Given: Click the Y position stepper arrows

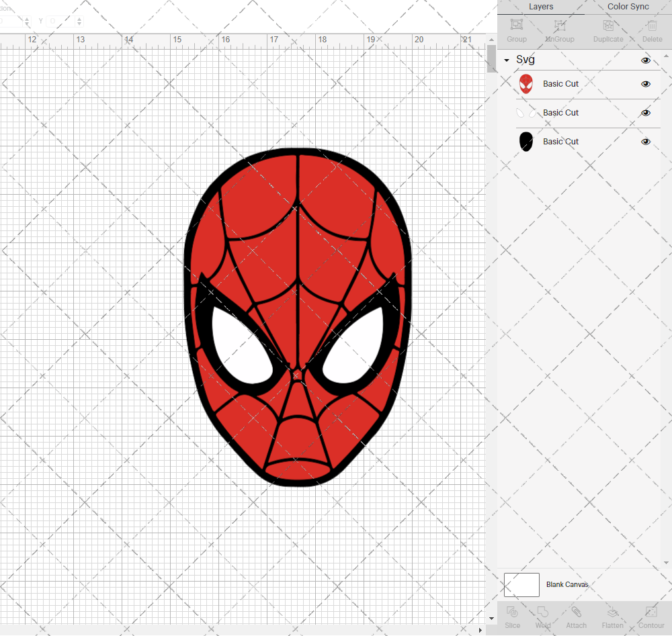Looking at the screenshot, I should 79,21.
